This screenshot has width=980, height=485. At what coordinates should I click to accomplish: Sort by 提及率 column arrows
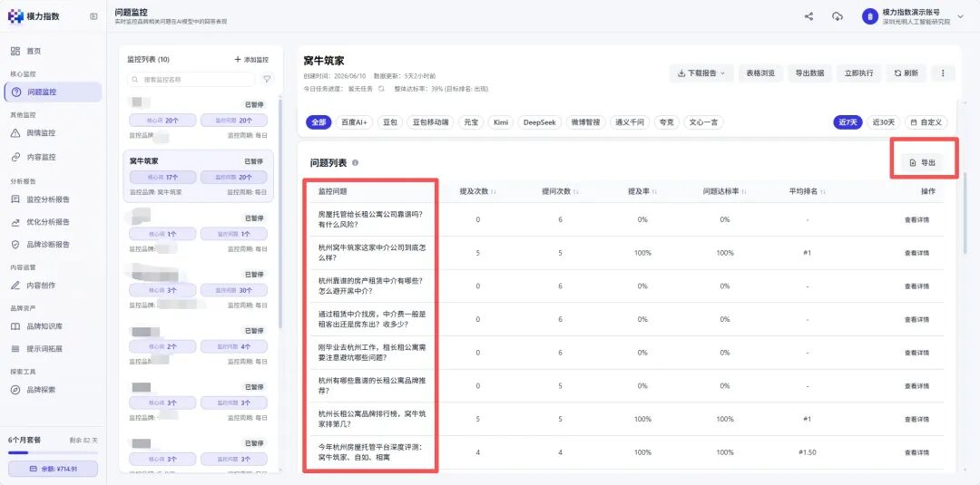point(653,191)
